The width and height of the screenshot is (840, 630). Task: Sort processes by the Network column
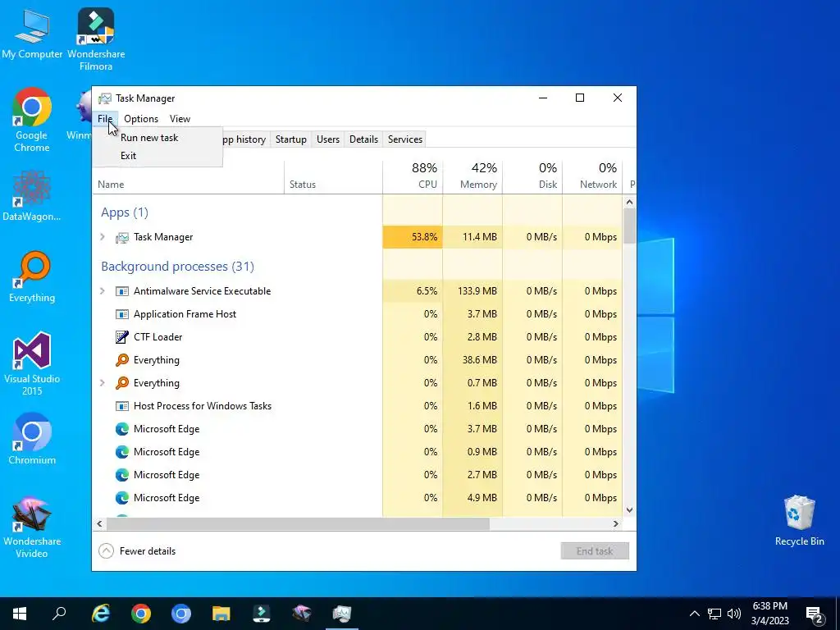(x=592, y=177)
